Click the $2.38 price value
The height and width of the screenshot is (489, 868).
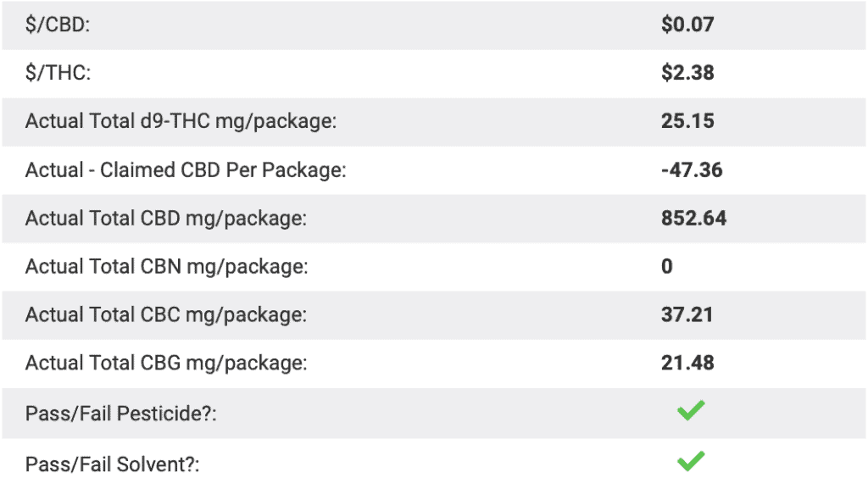(687, 73)
